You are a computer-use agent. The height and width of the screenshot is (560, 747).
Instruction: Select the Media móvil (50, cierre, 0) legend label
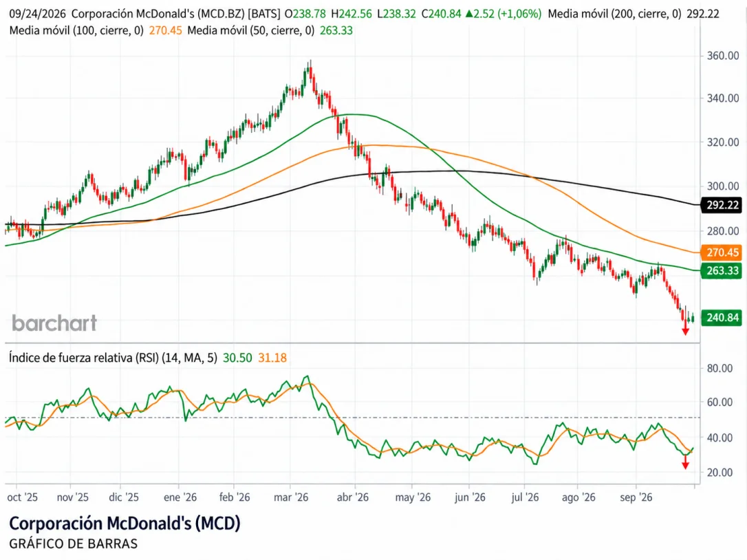(x=251, y=30)
